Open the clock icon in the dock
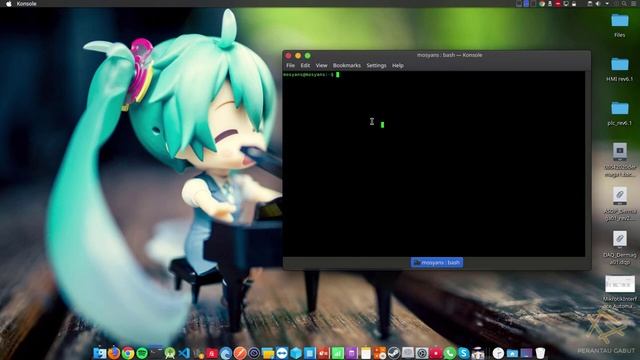 point(498,353)
